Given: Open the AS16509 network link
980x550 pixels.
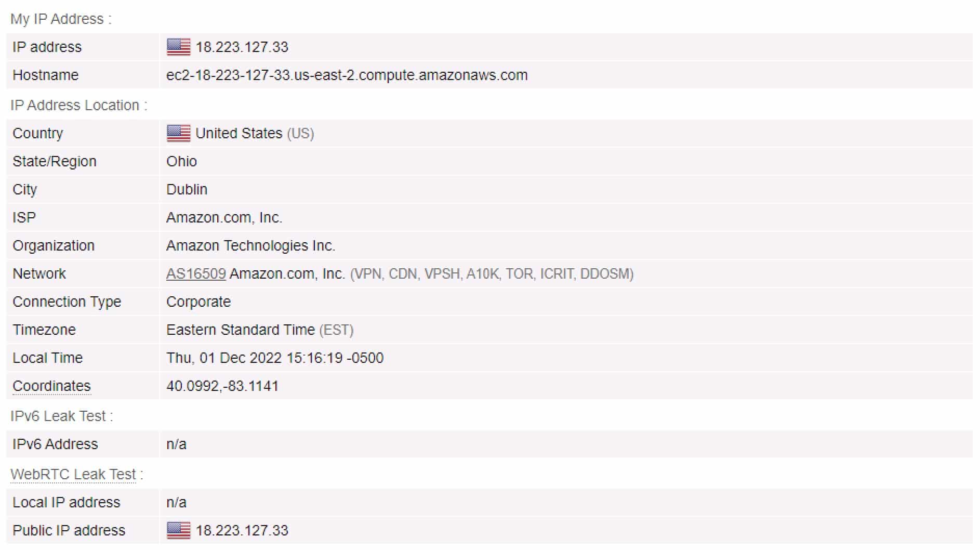Looking at the screenshot, I should 196,274.
